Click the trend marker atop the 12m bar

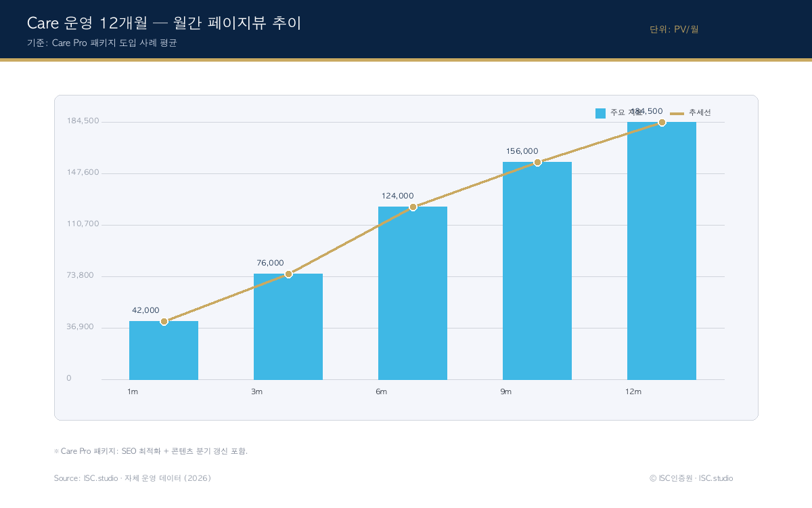pyautogui.click(x=662, y=122)
